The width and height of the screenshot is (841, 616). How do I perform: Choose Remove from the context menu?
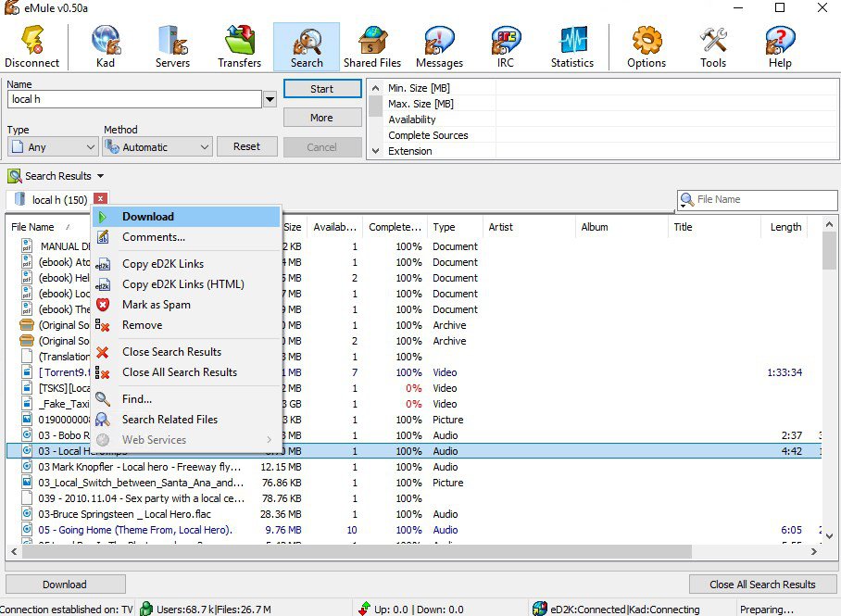pyautogui.click(x=186, y=325)
